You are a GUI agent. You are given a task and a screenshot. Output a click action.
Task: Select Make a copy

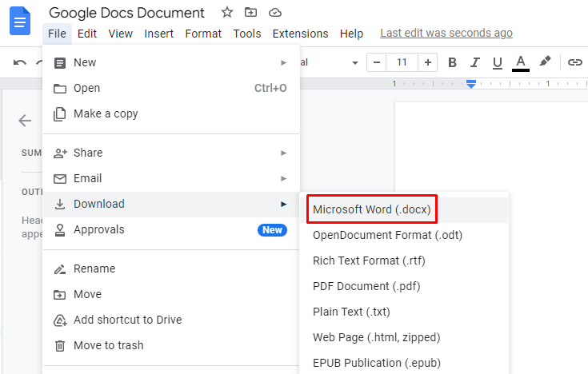[171, 113]
